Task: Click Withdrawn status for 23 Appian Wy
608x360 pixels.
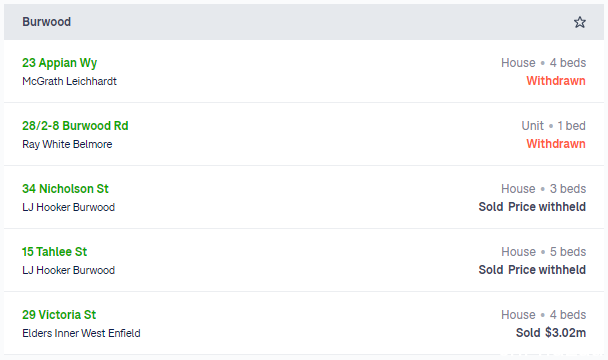Action: [556, 81]
